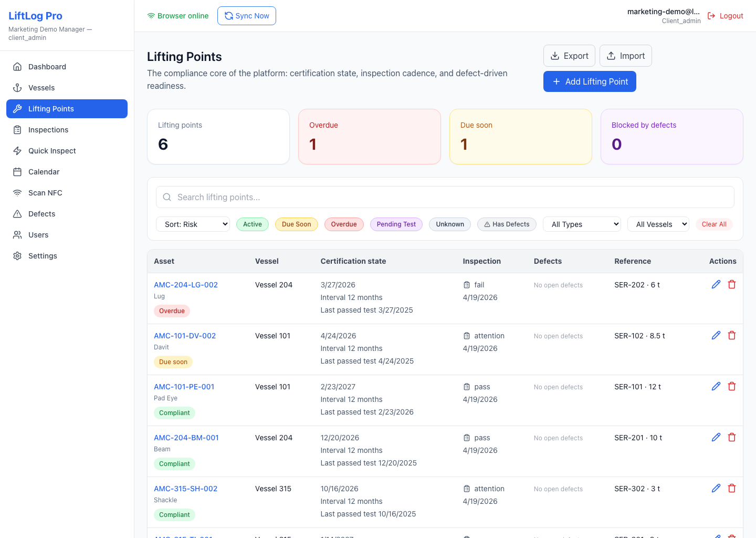Open asset link AMC-101-PE-001
756x538 pixels.
coord(184,387)
